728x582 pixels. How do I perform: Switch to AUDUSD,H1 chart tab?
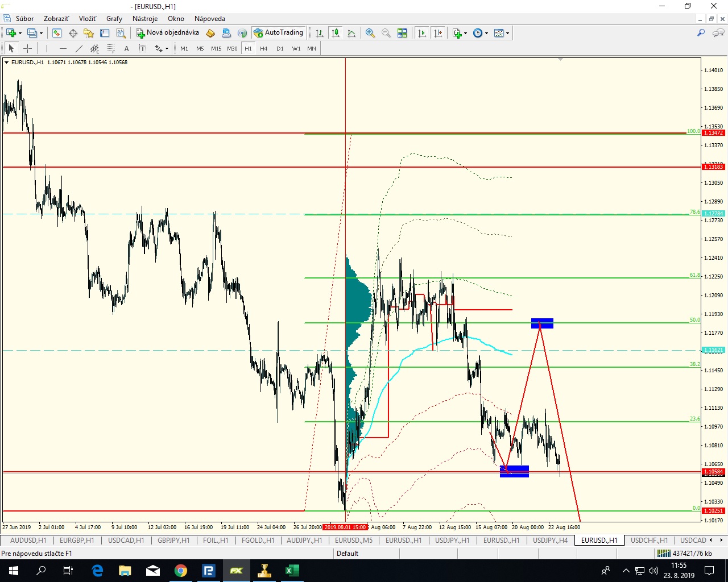click(28, 541)
